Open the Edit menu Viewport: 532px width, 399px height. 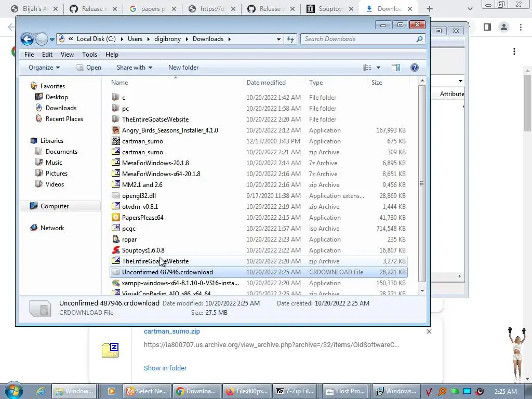(x=47, y=55)
